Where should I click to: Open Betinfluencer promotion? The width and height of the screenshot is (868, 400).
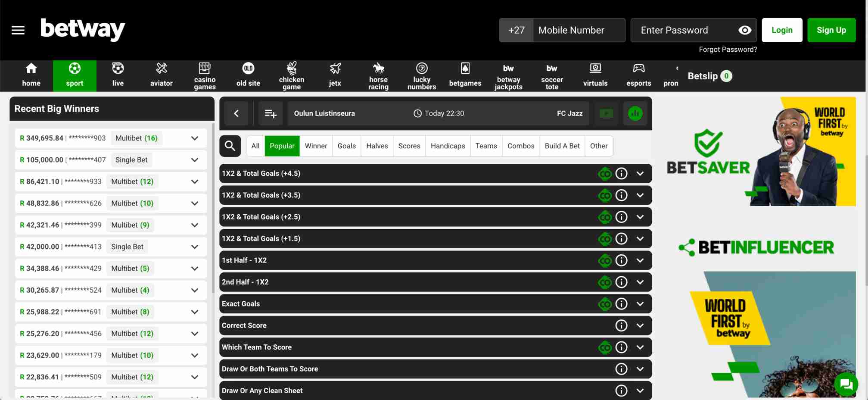(756, 247)
